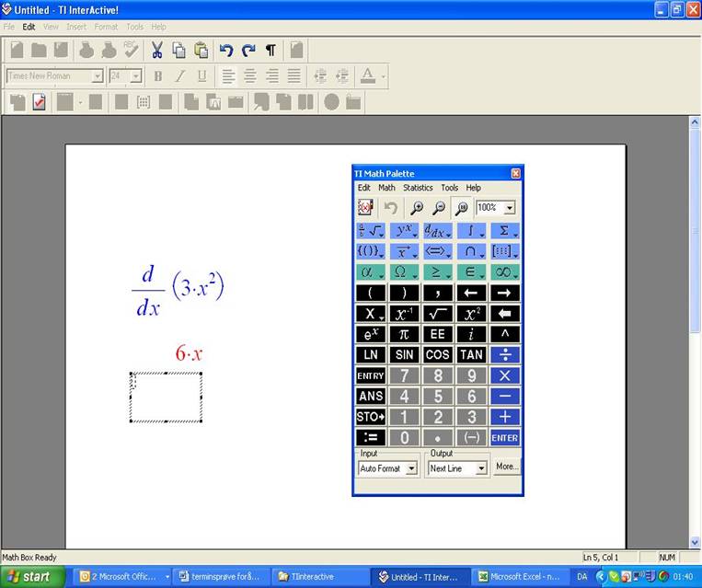Click the Cut scissors icon in toolbar

pyautogui.click(x=156, y=50)
